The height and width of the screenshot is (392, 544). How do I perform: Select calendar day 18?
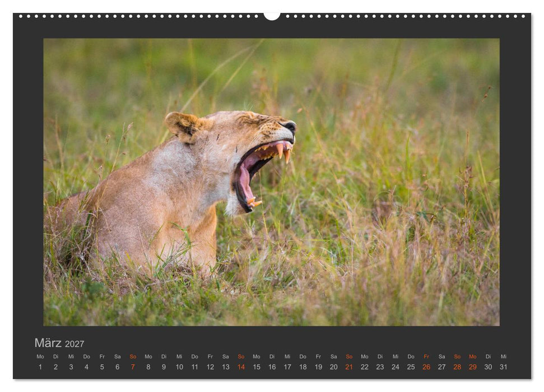[303, 367]
